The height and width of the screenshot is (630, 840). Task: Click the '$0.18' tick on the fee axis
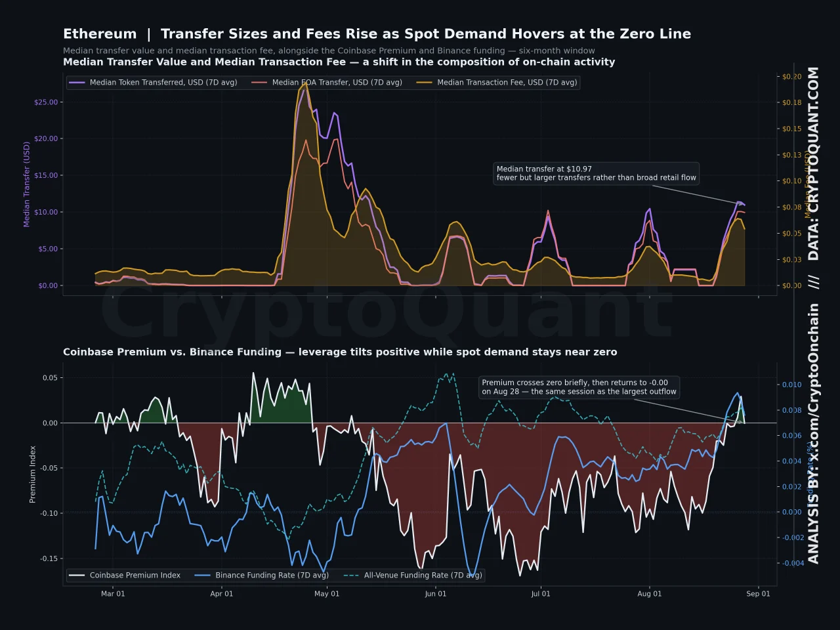coord(791,103)
